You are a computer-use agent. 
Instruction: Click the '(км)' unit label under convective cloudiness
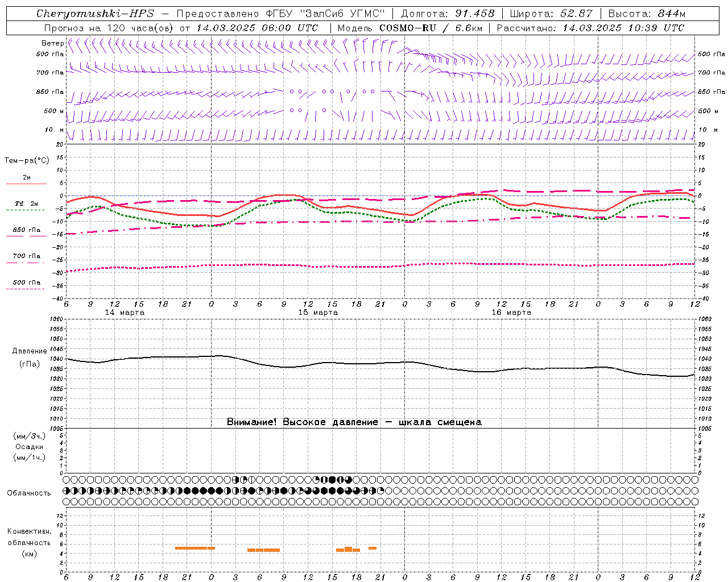point(29,554)
